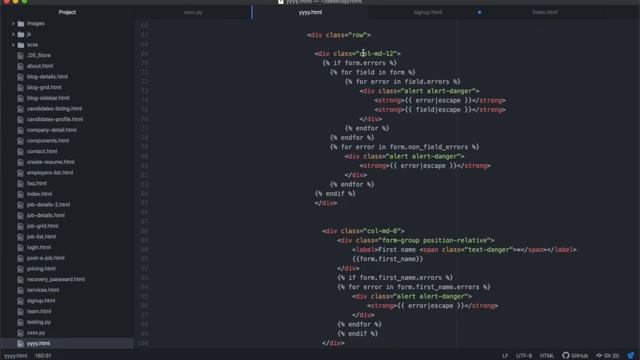Click file icon beside about.html

(20, 66)
